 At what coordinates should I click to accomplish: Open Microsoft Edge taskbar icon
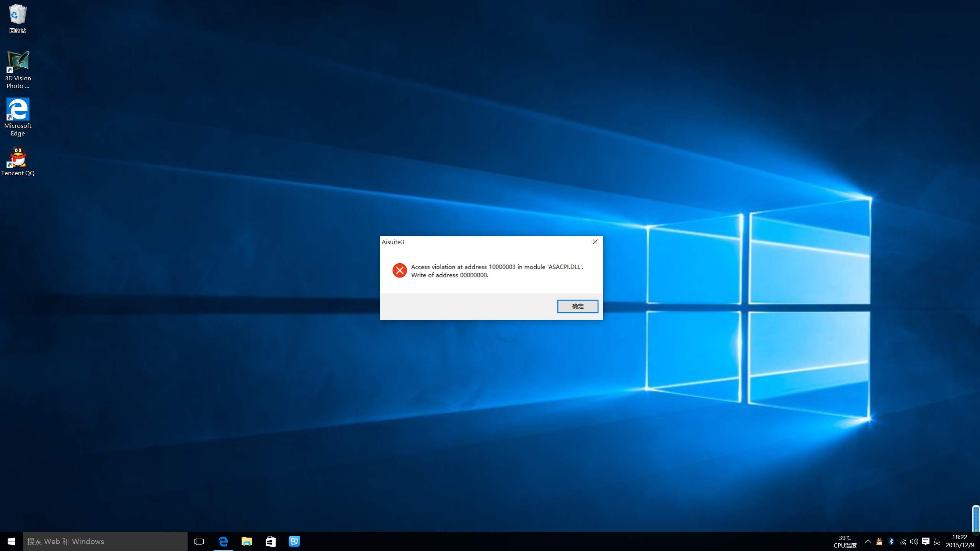coord(223,541)
